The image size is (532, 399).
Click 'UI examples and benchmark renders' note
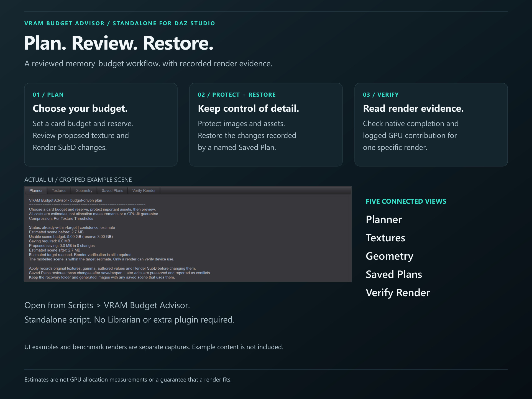(154, 347)
